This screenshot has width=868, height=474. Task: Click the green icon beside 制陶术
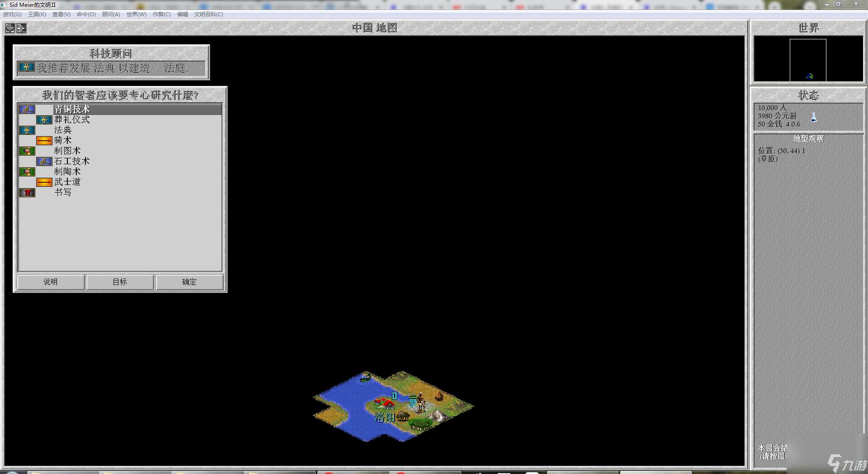pyautogui.click(x=27, y=172)
